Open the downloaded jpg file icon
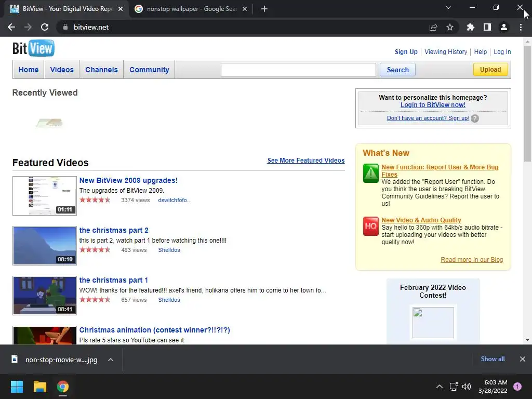The width and height of the screenshot is (532, 399). coord(15,360)
